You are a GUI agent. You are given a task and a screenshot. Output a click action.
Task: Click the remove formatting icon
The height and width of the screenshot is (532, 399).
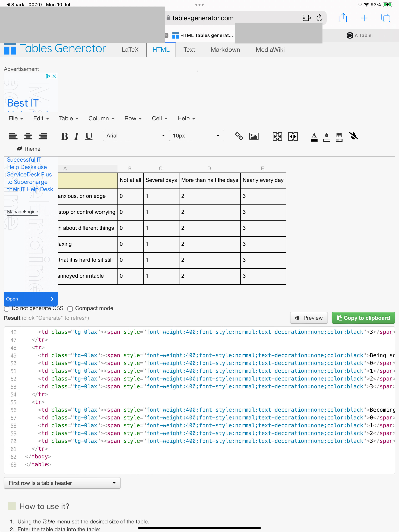[x=354, y=136]
